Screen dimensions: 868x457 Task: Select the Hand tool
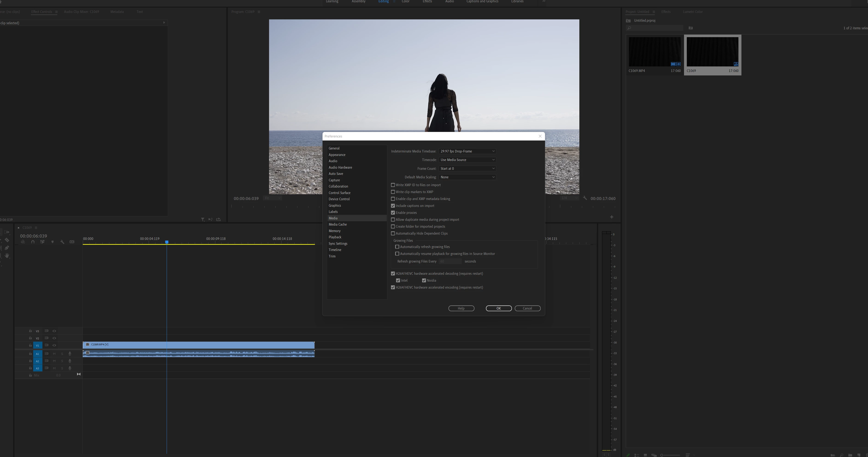pos(7,256)
